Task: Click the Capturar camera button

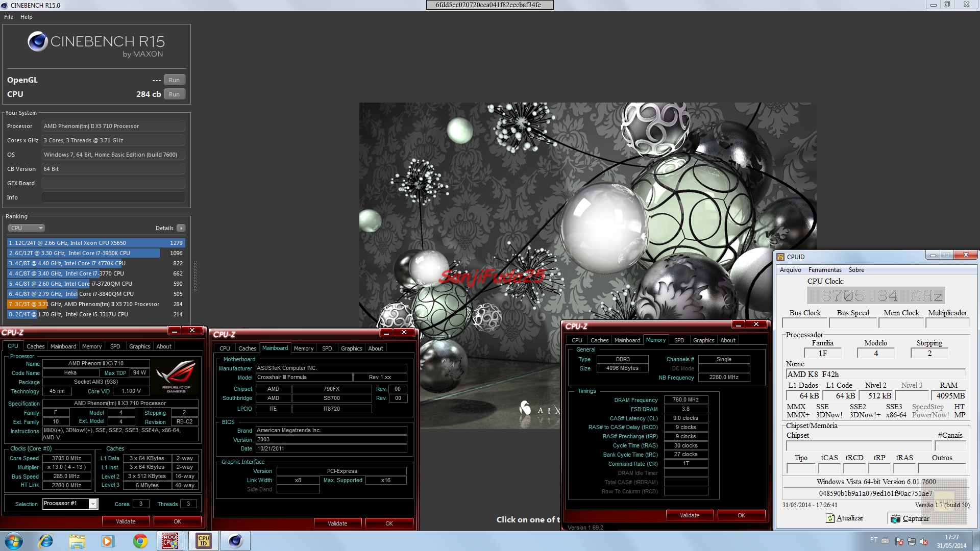Action: pos(910,518)
